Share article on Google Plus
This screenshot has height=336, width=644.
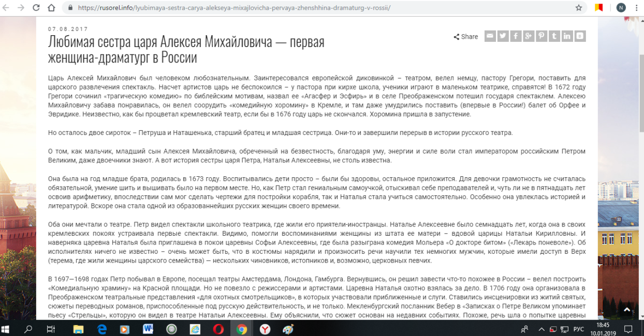coord(529,36)
